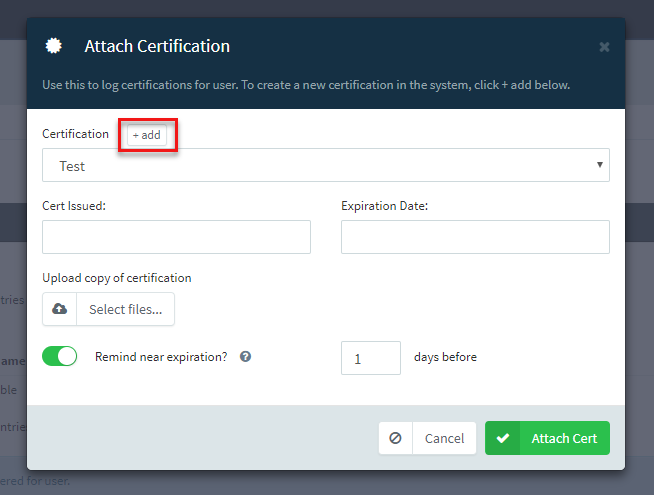Click the Remind near expiration? label

[x=161, y=357]
